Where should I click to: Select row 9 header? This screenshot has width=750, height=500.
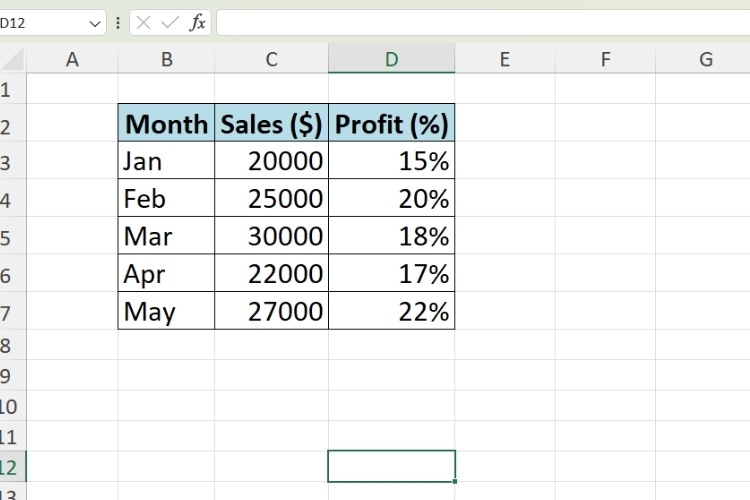13,375
